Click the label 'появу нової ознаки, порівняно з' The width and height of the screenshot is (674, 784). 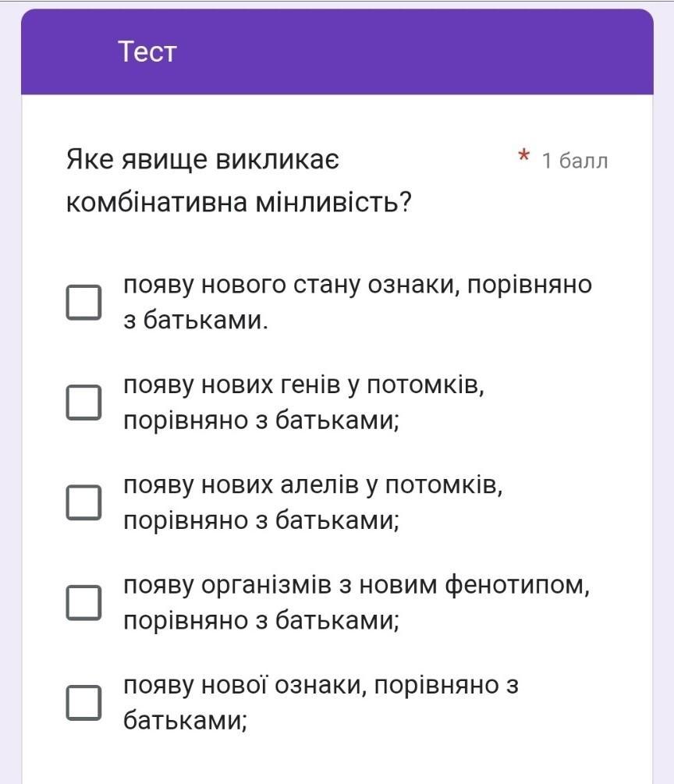pos(321,686)
